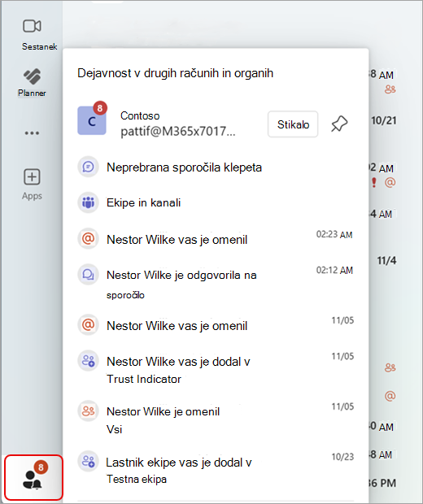This screenshot has width=423, height=504.
Task: Click the Contoso account avatar with badge
Action: 92,120
